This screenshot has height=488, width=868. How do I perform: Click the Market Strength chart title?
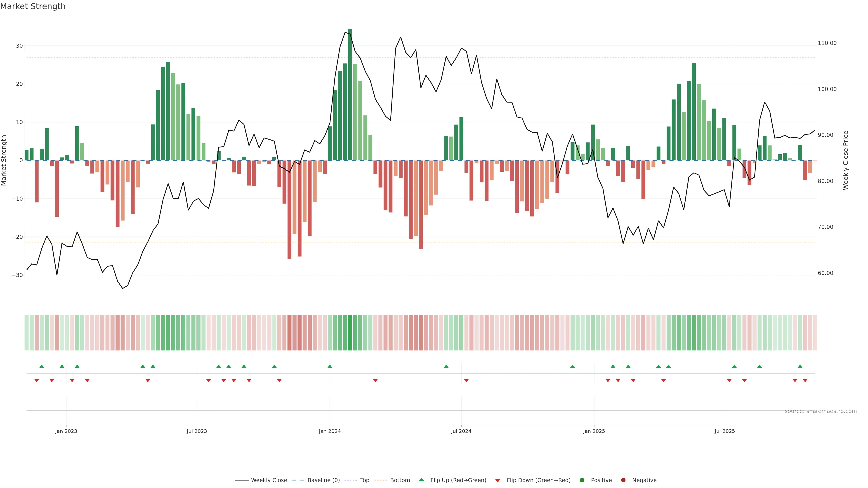(x=33, y=6)
